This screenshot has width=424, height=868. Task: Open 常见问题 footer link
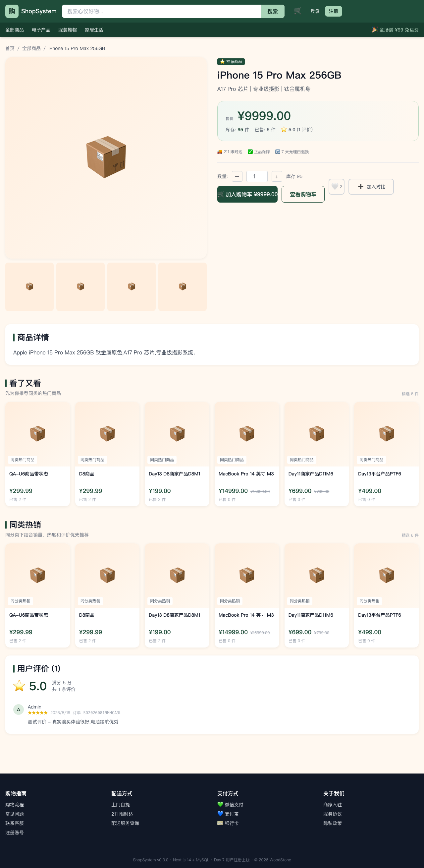15,814
